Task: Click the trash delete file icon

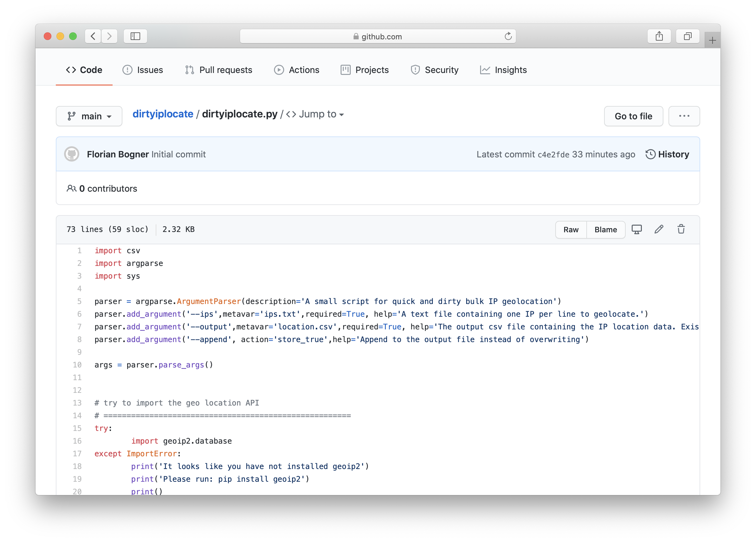Action: pyautogui.click(x=681, y=229)
